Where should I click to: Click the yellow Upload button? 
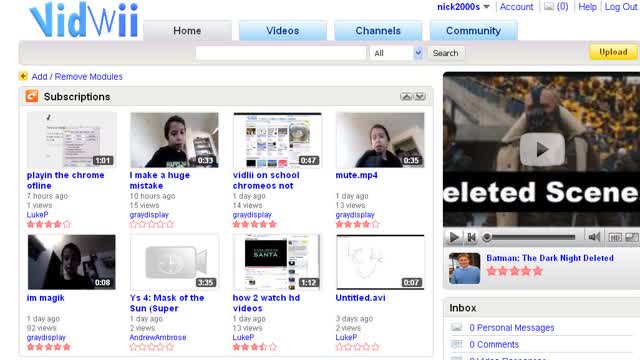(x=613, y=52)
